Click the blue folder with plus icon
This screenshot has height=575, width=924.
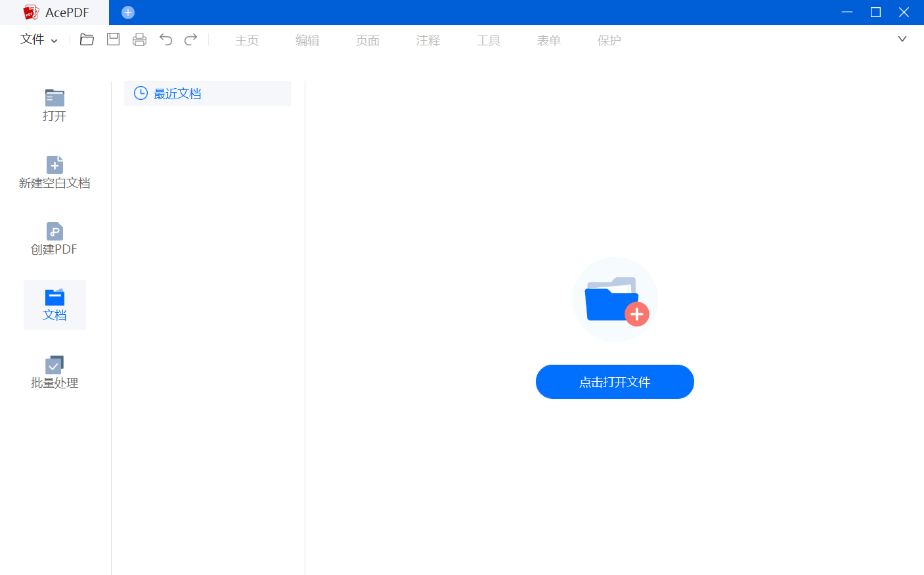coord(615,300)
